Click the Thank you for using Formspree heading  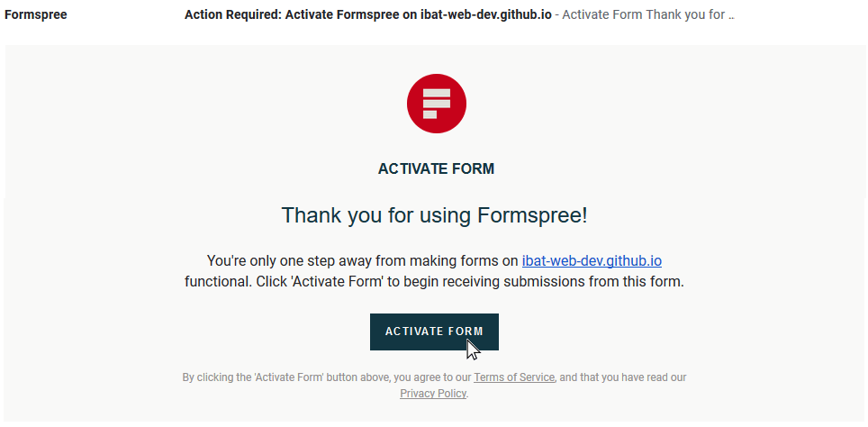[x=435, y=215]
